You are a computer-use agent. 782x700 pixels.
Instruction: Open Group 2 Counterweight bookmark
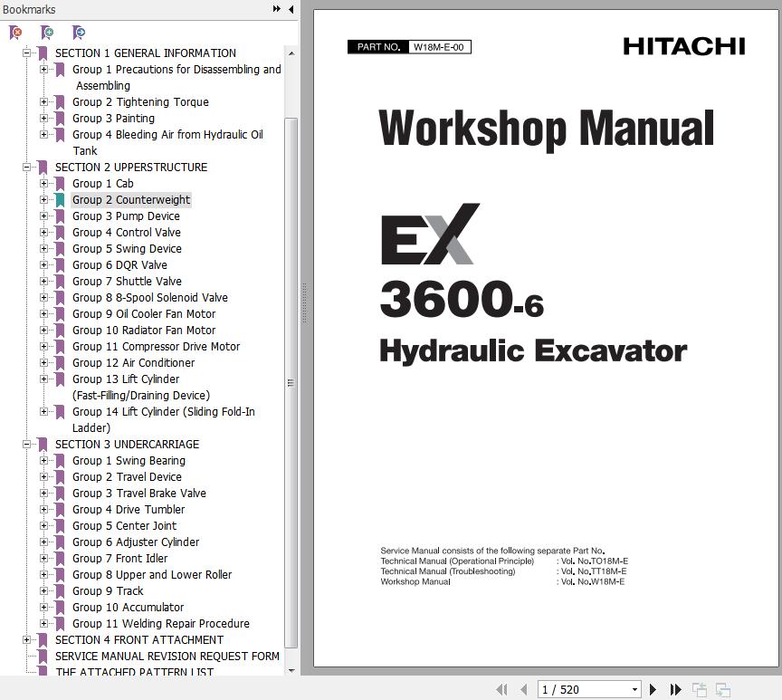pos(131,200)
